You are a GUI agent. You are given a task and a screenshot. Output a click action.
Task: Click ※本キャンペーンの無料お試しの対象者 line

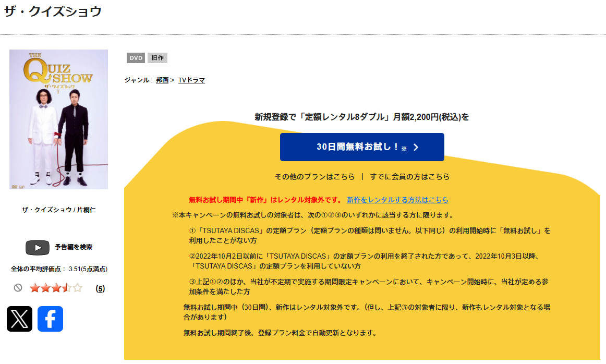[x=313, y=215]
